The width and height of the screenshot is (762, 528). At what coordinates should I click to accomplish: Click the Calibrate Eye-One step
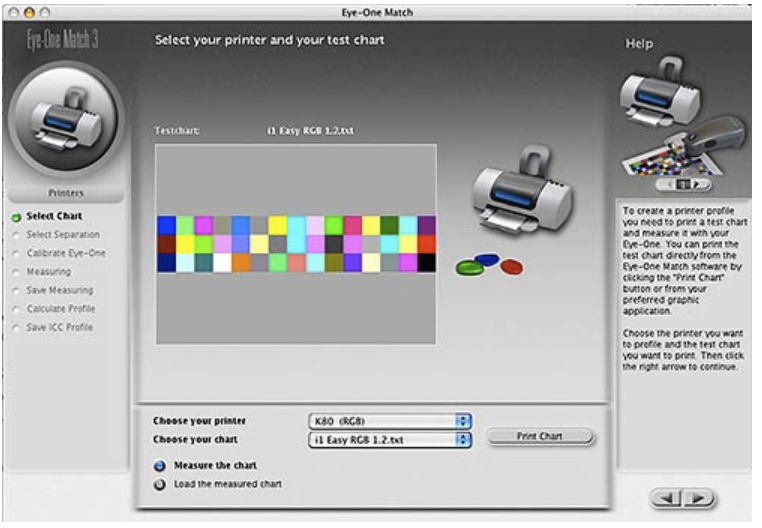click(x=66, y=253)
